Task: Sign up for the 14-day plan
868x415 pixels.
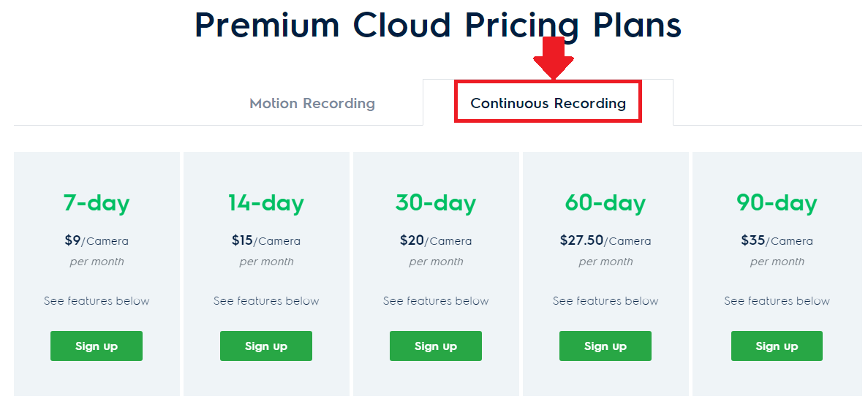Action: [x=266, y=346]
